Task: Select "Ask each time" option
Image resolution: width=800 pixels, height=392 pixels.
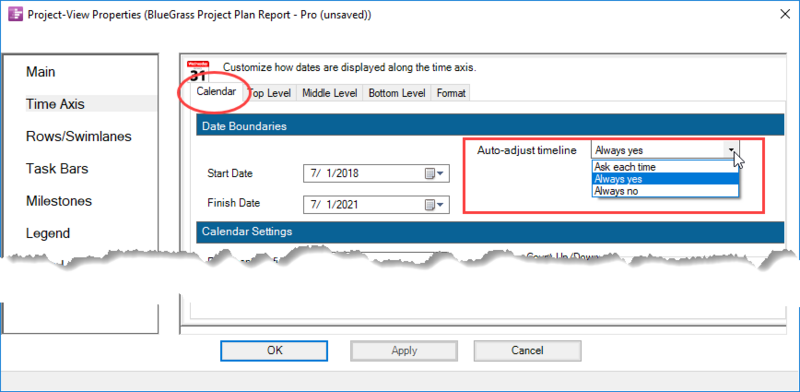Action: tap(665, 167)
